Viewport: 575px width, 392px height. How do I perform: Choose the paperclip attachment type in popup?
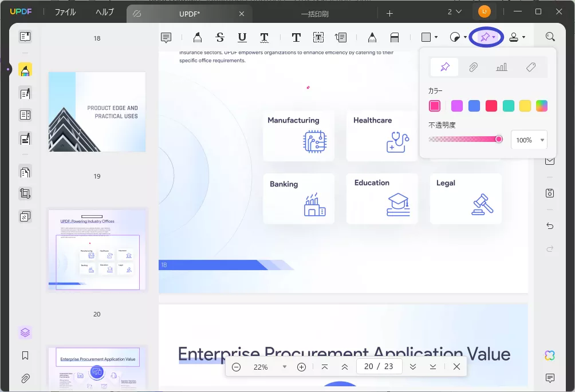pyautogui.click(x=473, y=67)
